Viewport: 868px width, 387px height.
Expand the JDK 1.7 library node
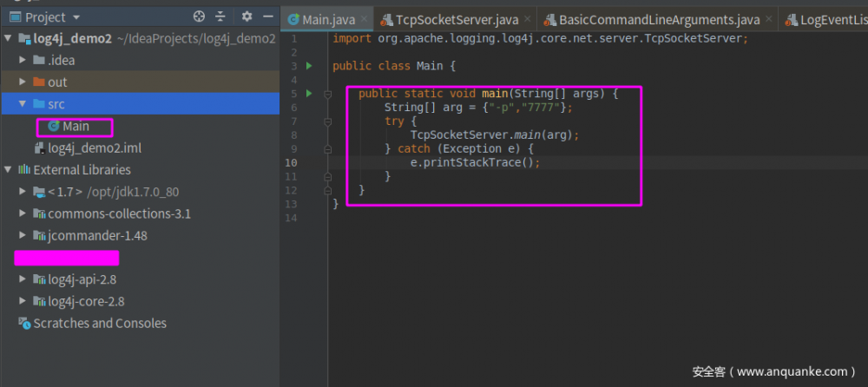(x=23, y=192)
